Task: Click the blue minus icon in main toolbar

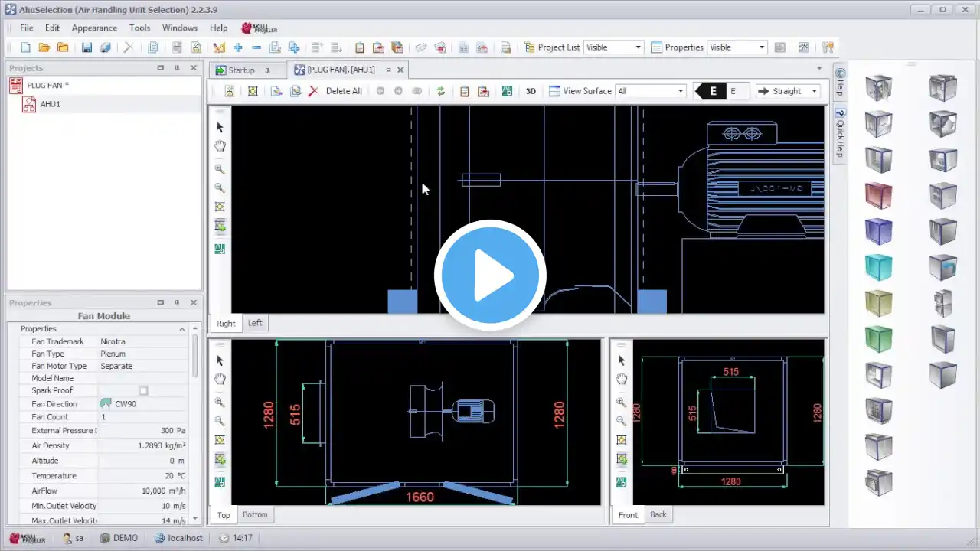Action: (x=256, y=47)
